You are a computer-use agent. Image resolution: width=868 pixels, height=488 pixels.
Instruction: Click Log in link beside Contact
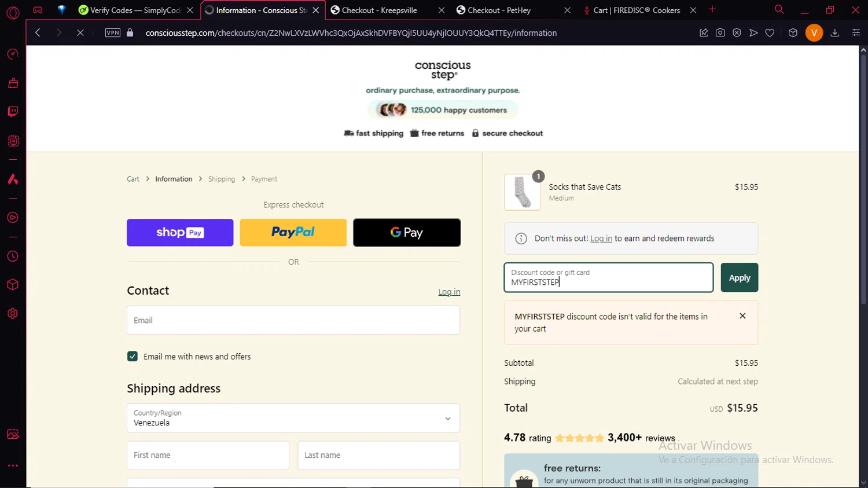pos(449,292)
